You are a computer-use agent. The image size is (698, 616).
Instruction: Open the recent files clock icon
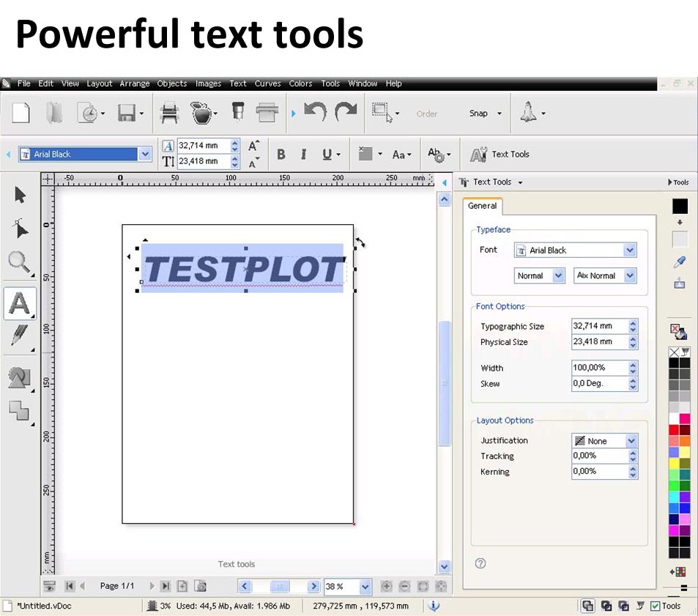88,113
